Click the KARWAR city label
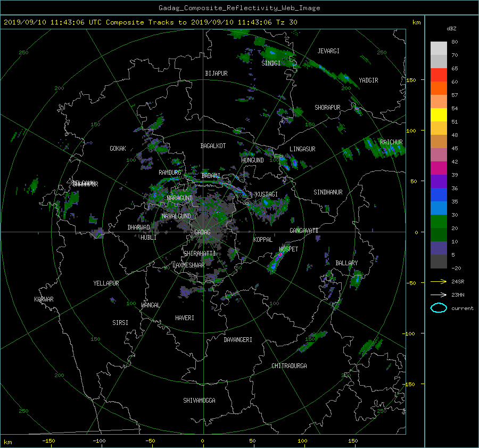The width and height of the screenshot is (479, 448). [x=44, y=299]
